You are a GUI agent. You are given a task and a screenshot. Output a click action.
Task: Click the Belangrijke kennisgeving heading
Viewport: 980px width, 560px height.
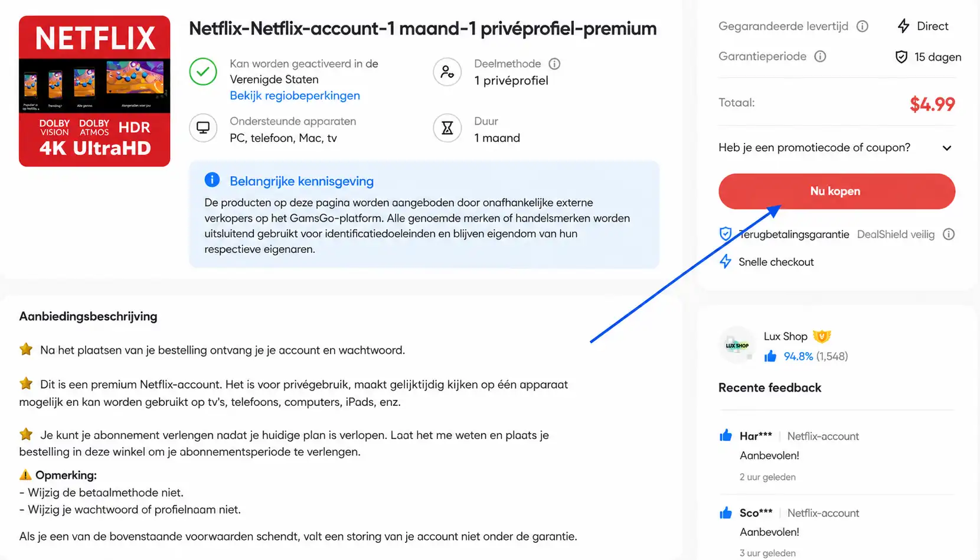(x=302, y=181)
